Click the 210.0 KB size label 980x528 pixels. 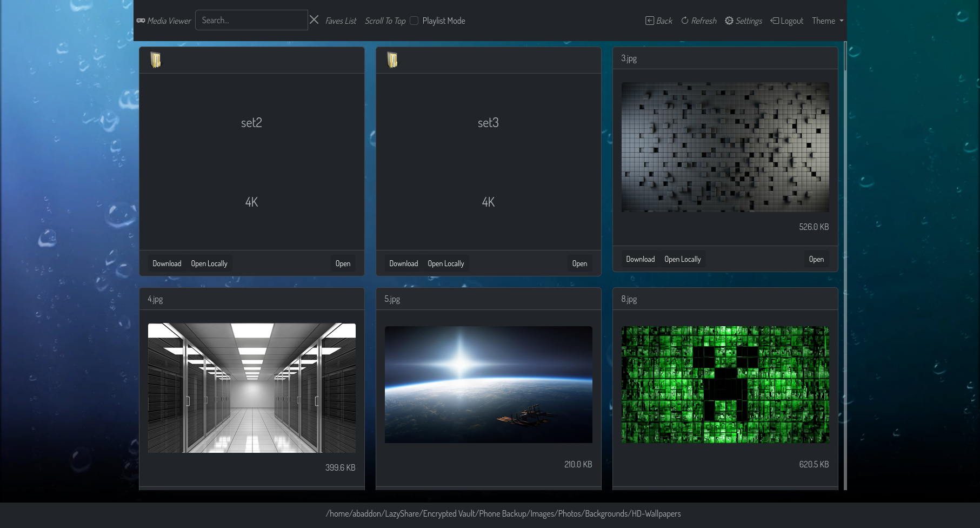pos(578,464)
